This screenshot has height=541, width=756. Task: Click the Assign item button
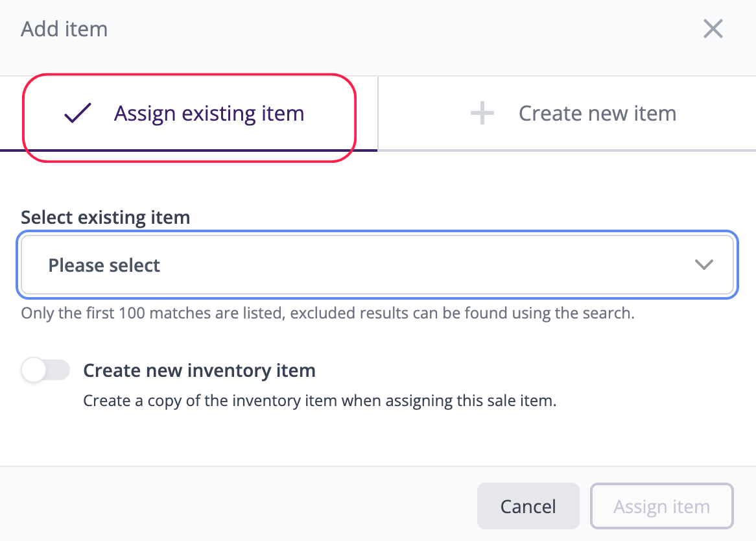click(661, 507)
